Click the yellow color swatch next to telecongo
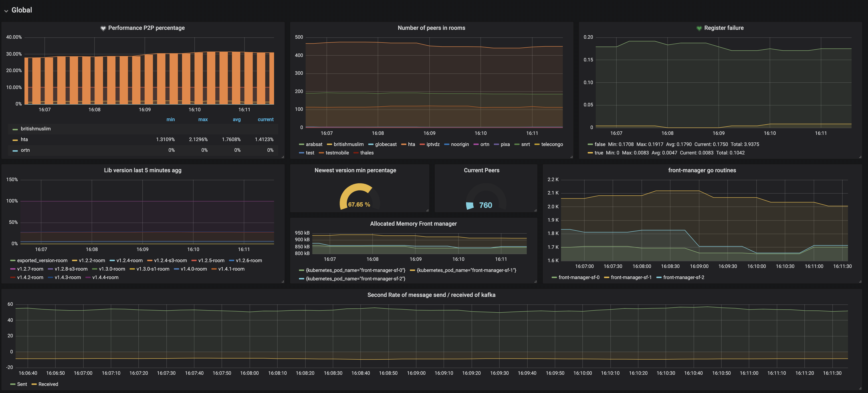The width and height of the screenshot is (868, 393). (x=537, y=145)
